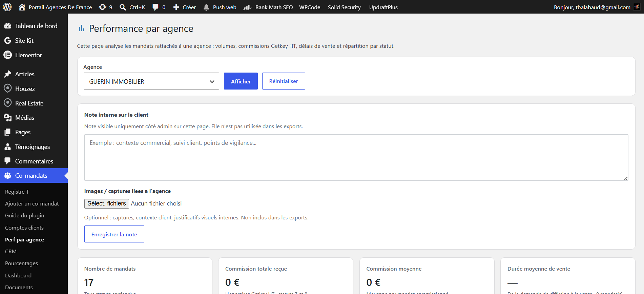Open the Agence dropdown GUERIN IMMOBILIER

[151, 81]
